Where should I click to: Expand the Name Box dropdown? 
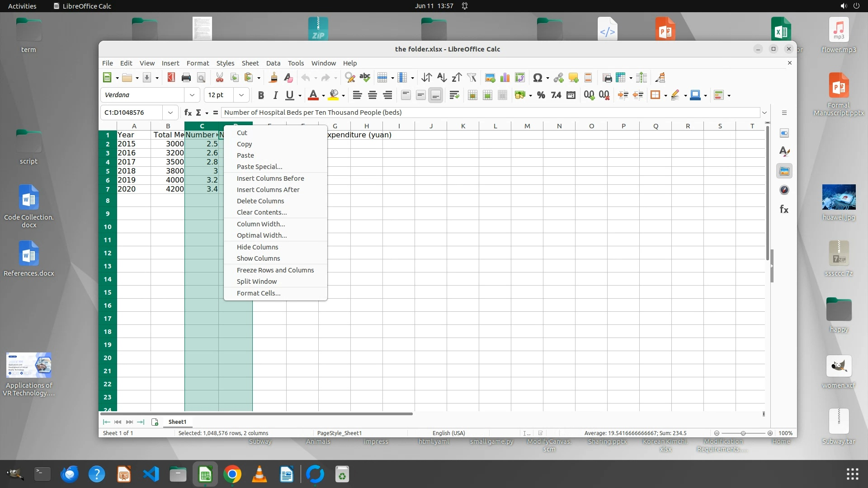tap(170, 113)
